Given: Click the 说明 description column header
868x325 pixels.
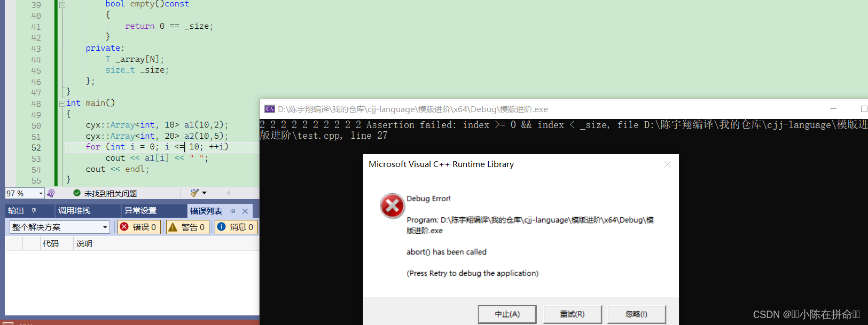Looking at the screenshot, I should pyautogui.click(x=84, y=244).
